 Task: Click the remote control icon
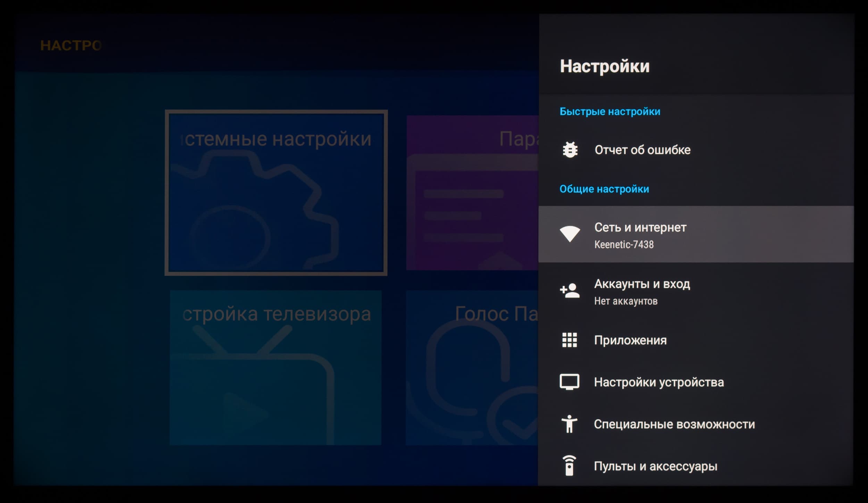[569, 466]
